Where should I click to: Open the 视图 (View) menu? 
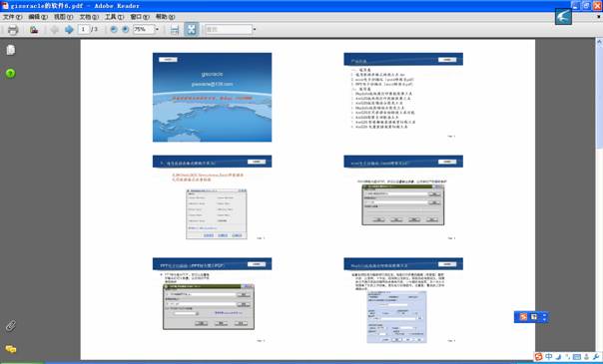pos(63,17)
